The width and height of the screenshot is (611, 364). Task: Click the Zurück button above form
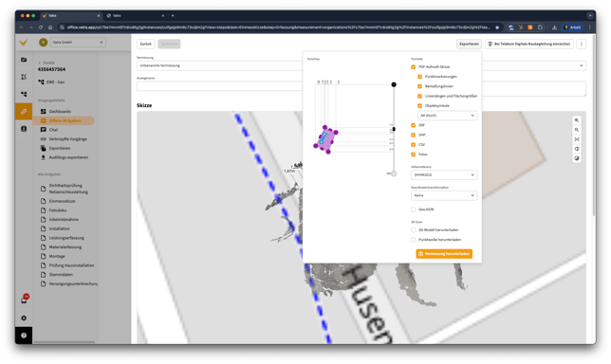point(145,44)
